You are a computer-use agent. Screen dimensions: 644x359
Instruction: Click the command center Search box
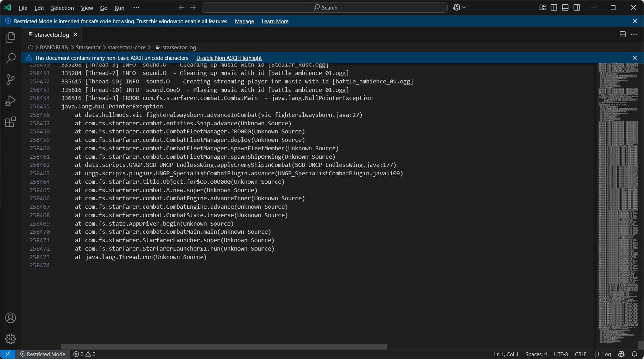tap(325, 7)
